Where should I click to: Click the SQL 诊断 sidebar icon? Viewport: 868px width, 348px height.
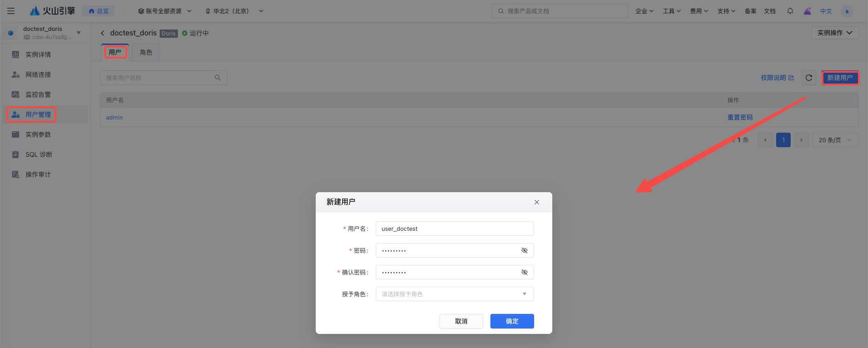(15, 154)
